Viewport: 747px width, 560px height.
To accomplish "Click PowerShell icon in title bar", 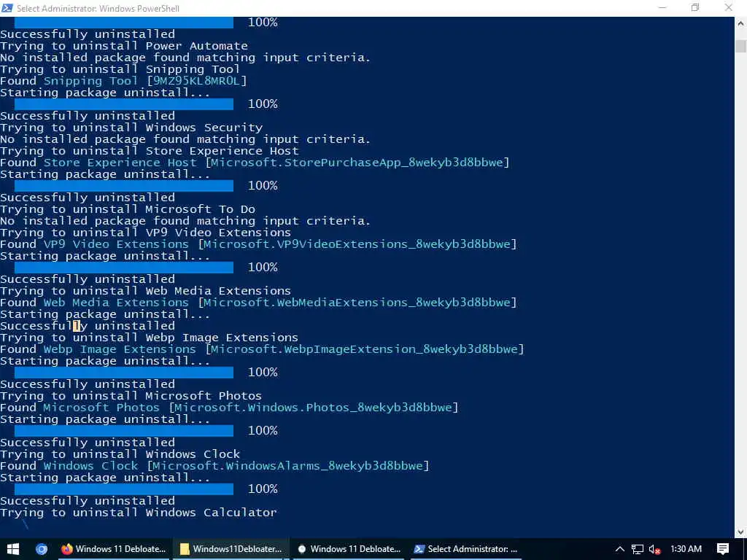I will coord(7,8).
